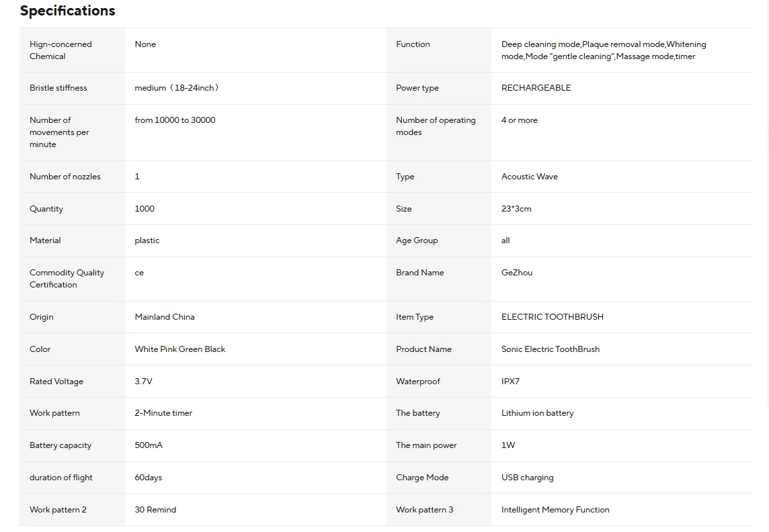Screen dimensions: 769x532
Task: Select the Sonic Electric ToothBrush product name
Action: [551, 349]
